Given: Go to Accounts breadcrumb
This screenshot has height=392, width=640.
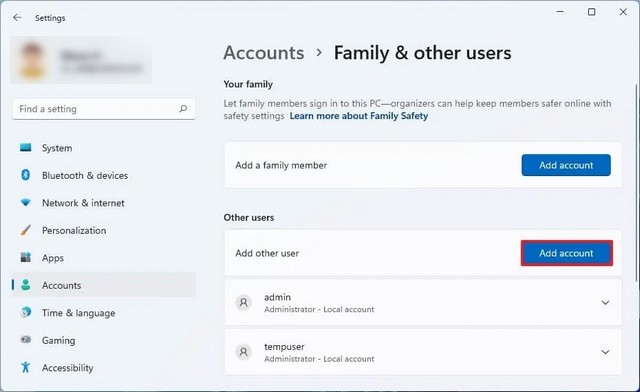Looking at the screenshot, I should point(264,53).
